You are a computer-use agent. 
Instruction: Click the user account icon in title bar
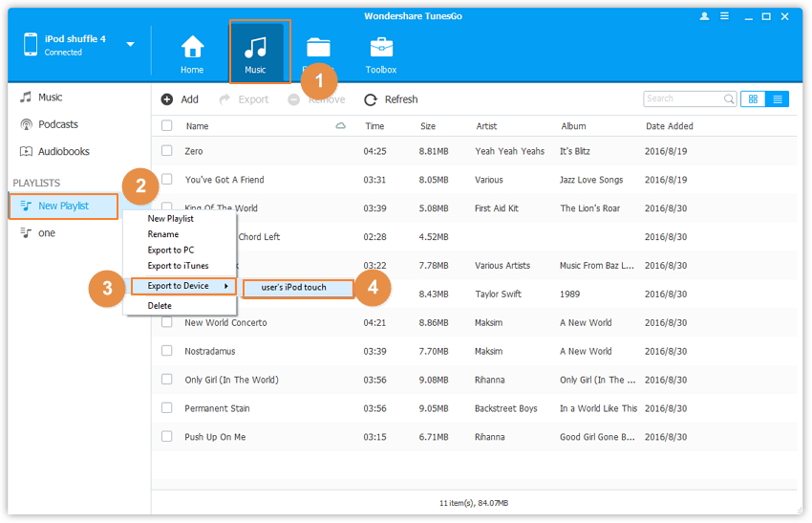705,16
